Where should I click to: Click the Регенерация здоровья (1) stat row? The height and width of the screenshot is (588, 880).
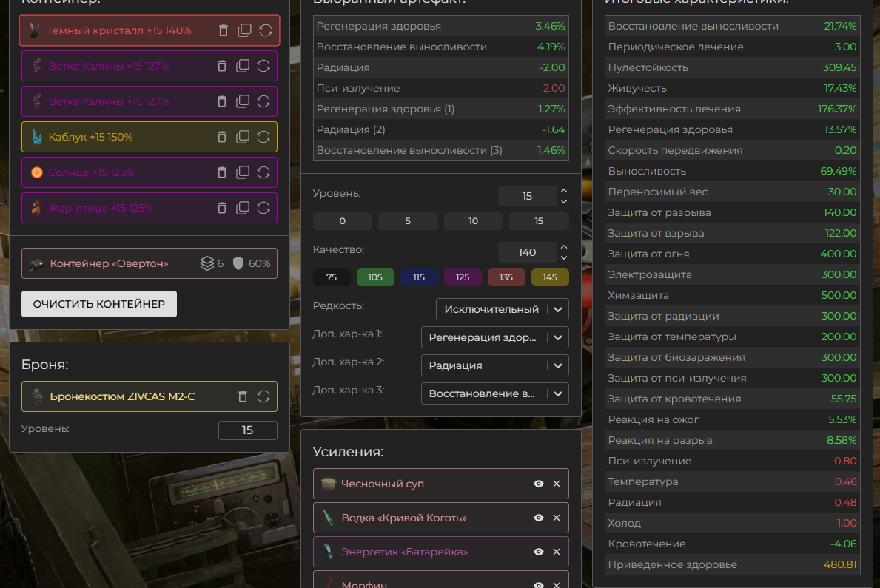coord(440,109)
